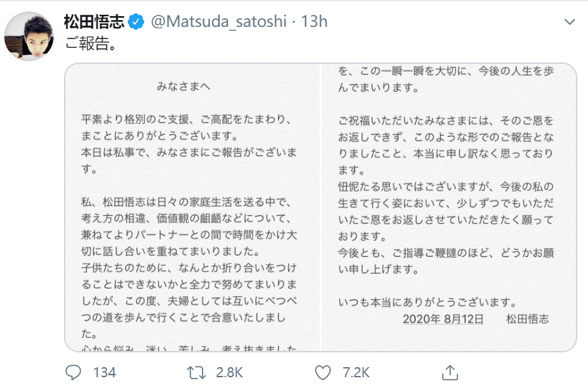Open the 松田悟志 profile avatar
Image resolution: width=588 pixels, height=388 pixels.
pyautogui.click(x=29, y=36)
